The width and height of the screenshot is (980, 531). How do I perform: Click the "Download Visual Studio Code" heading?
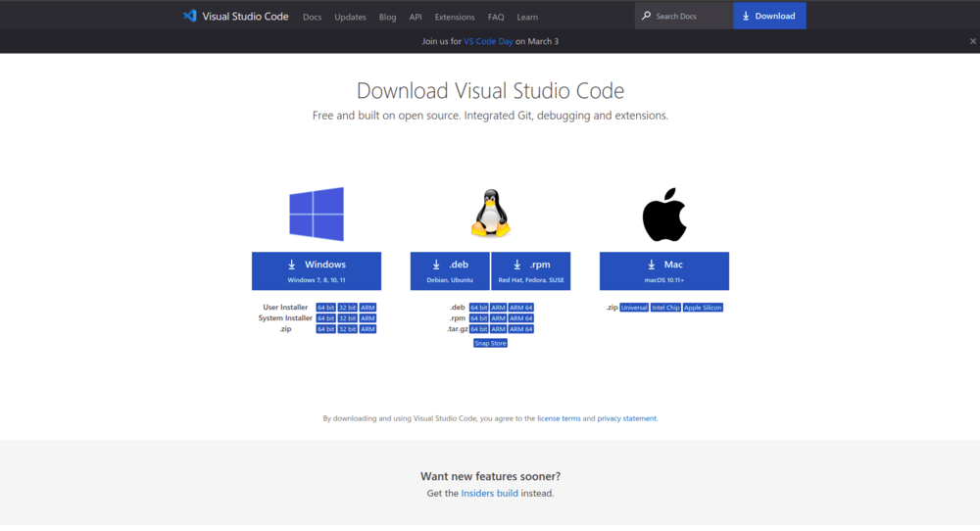pyautogui.click(x=490, y=90)
